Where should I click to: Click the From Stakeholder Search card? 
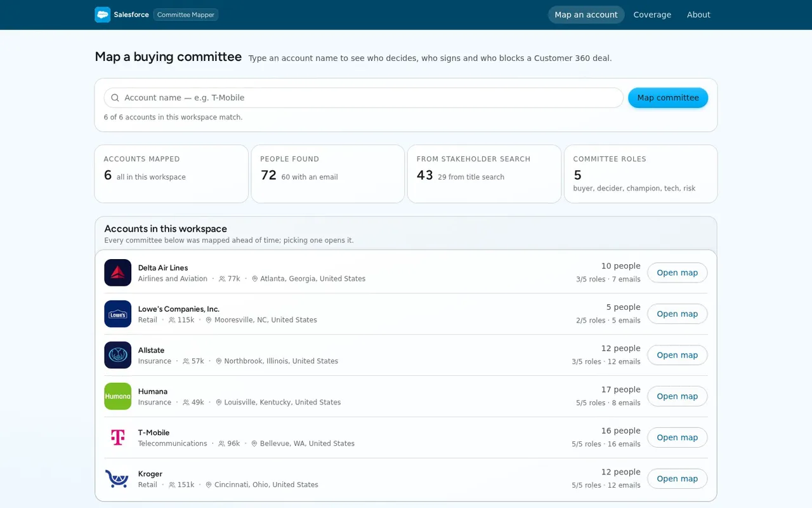coord(484,174)
